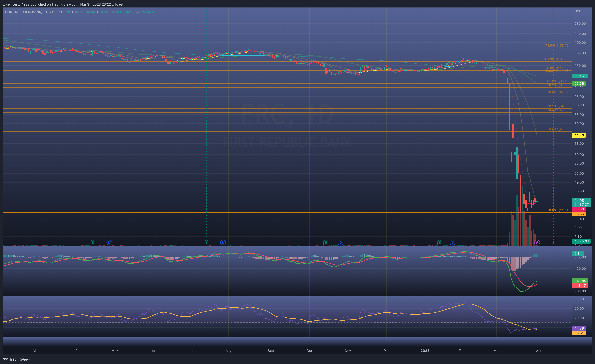Click the purple upcoming earnings E marker
The image size is (595, 364).
(553, 242)
